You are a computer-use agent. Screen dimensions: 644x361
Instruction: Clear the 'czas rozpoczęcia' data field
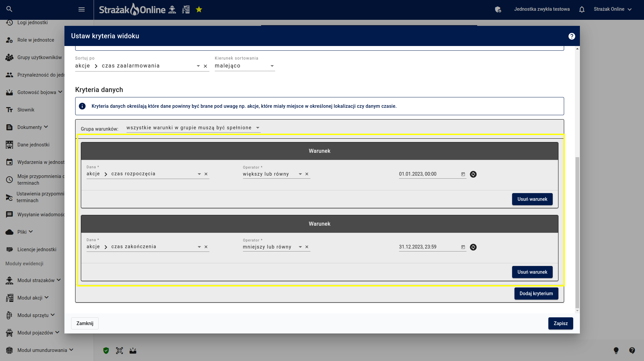pos(206,174)
